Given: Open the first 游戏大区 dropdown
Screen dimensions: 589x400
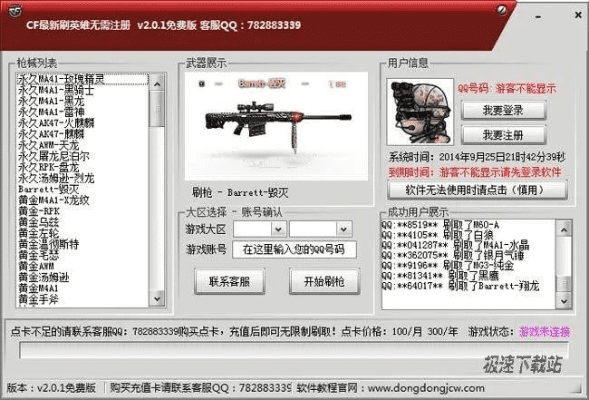Looking at the screenshot, I should pos(279,229).
